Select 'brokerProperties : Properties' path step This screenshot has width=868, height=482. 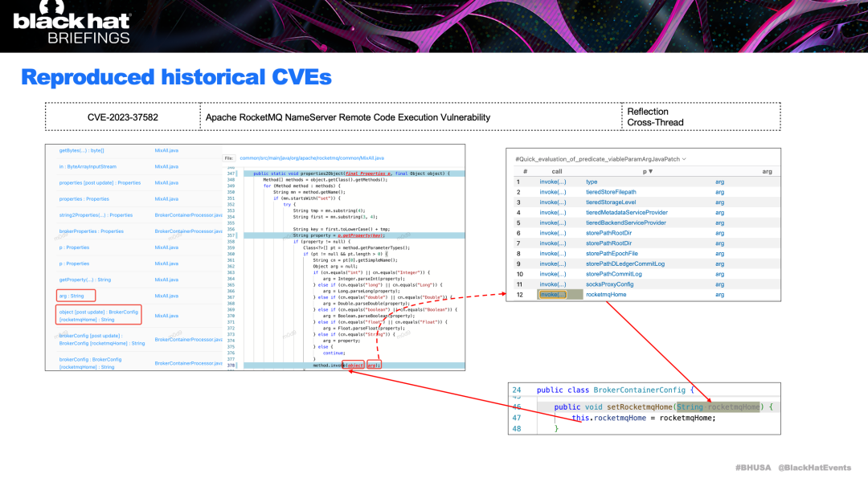92,231
